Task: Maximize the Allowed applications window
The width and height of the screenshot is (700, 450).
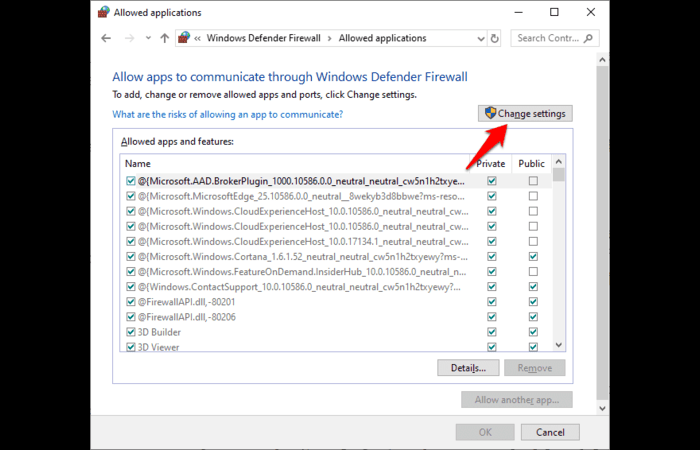Action: pos(554,12)
